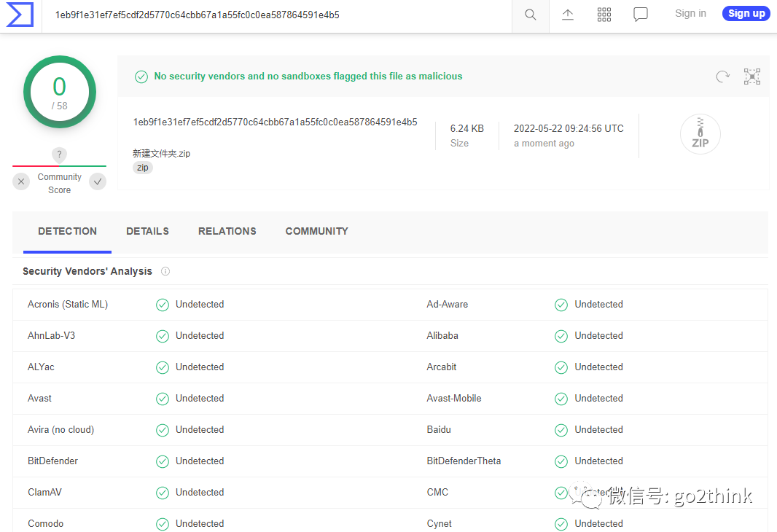Click the Sign in link

(690, 13)
